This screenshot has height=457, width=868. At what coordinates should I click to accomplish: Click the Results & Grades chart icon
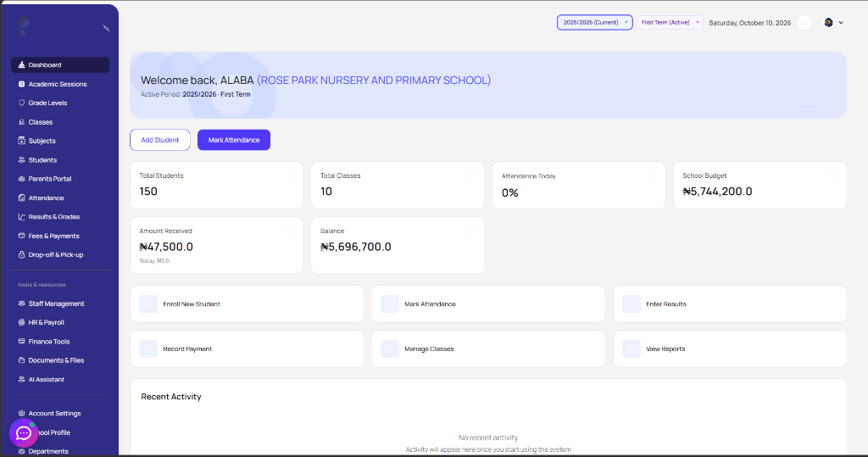21,216
